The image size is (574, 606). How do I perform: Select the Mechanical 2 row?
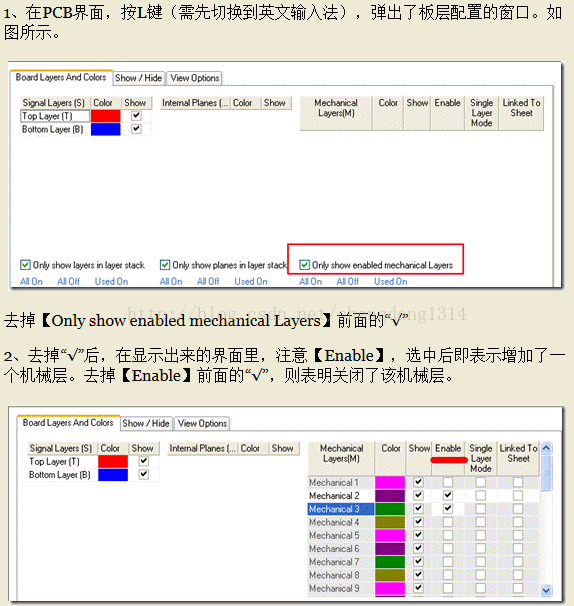[341, 495]
